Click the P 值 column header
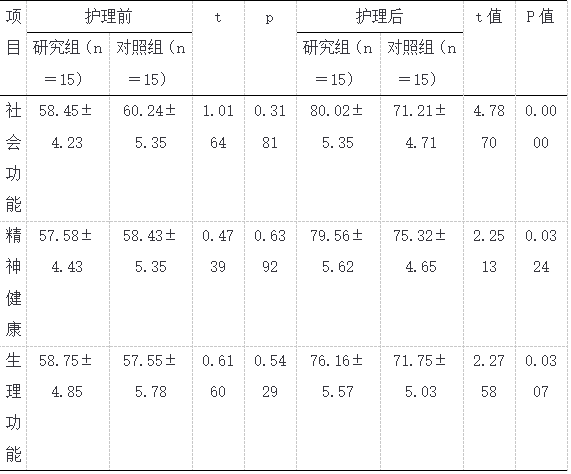This screenshot has width=571, height=474. (541, 48)
